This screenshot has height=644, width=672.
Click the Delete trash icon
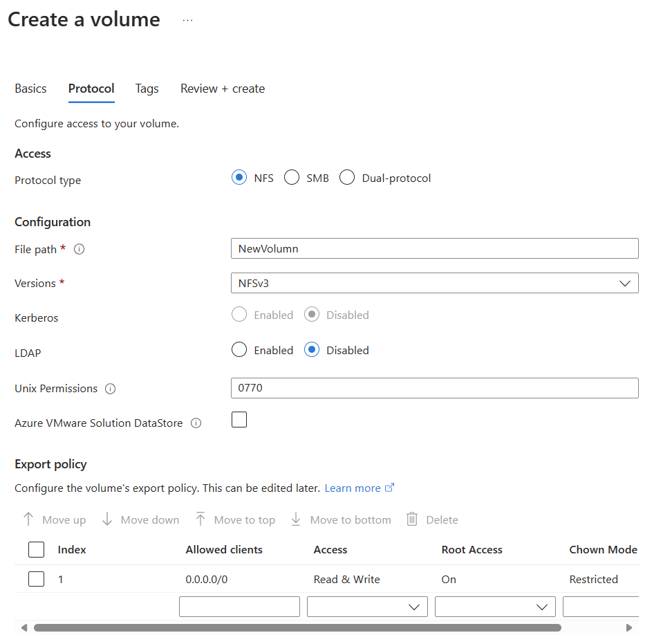click(x=412, y=519)
